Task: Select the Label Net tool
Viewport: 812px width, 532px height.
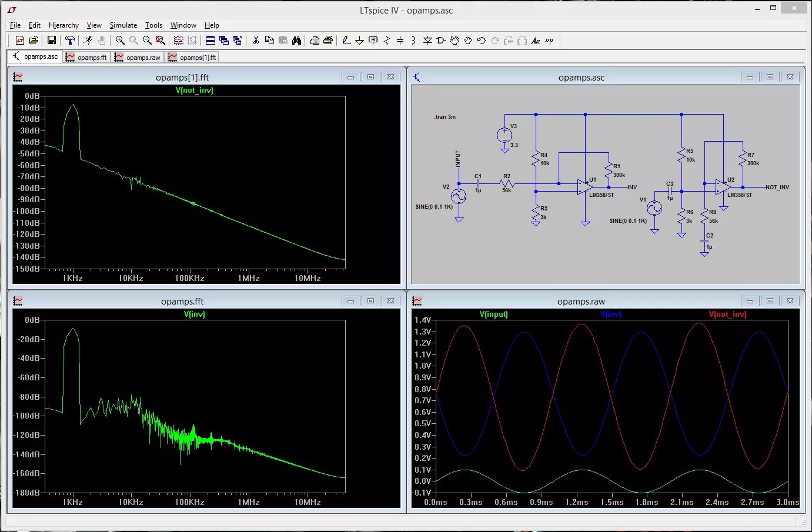Action: coord(373,41)
